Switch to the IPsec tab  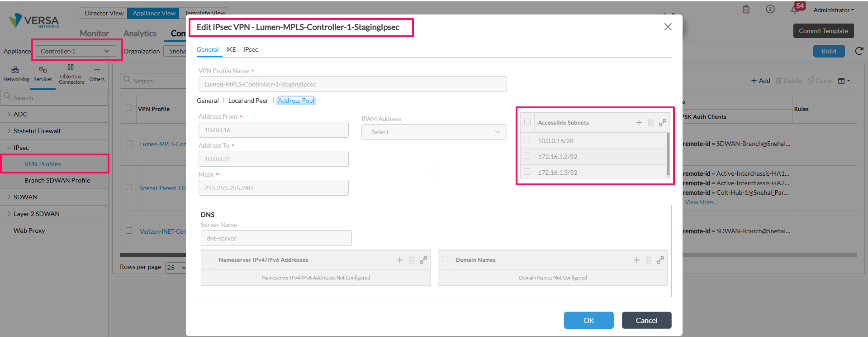pos(251,49)
